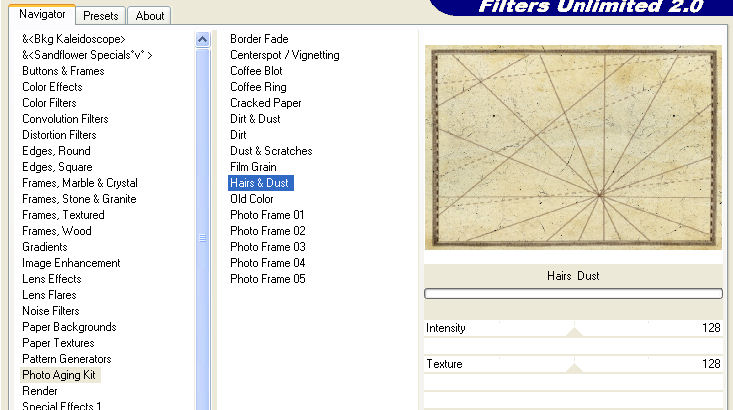Select the &<Sandflower Specials"v" > category
The height and width of the screenshot is (410, 733).
coord(87,55)
